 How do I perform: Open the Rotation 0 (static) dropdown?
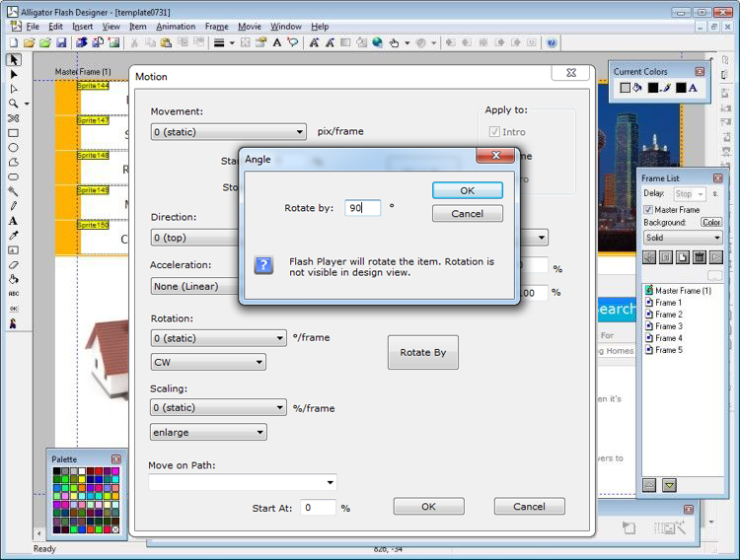[218, 338]
